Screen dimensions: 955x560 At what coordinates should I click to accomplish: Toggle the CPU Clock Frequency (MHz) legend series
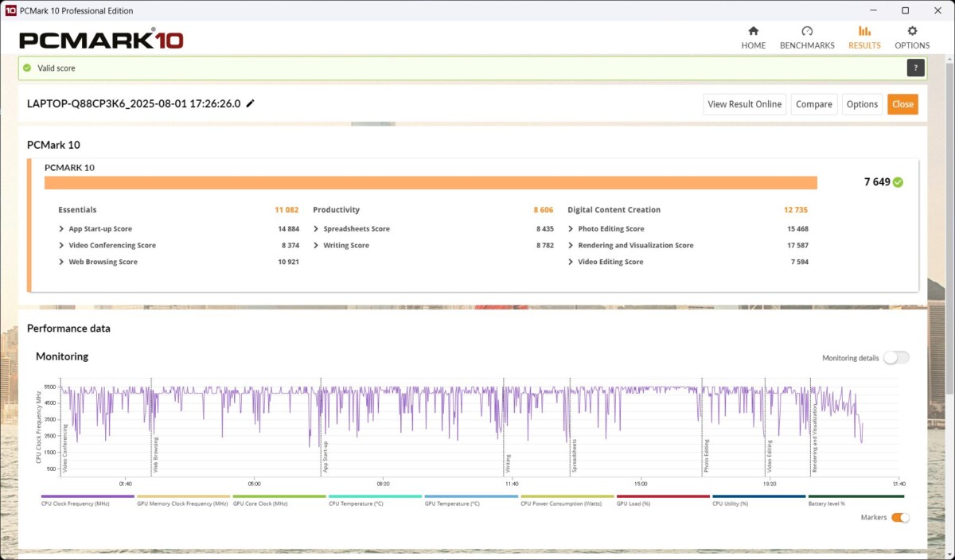tap(88, 500)
